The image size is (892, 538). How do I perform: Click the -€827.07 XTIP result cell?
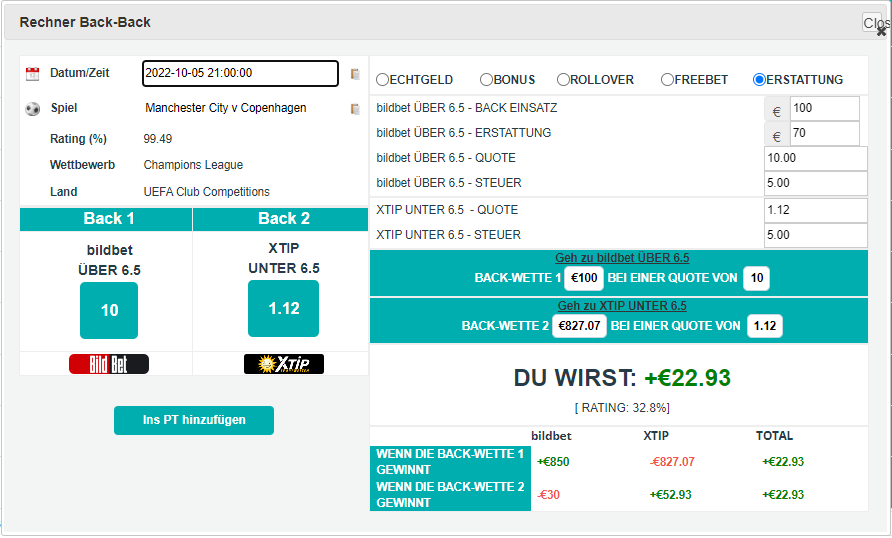[x=672, y=462]
